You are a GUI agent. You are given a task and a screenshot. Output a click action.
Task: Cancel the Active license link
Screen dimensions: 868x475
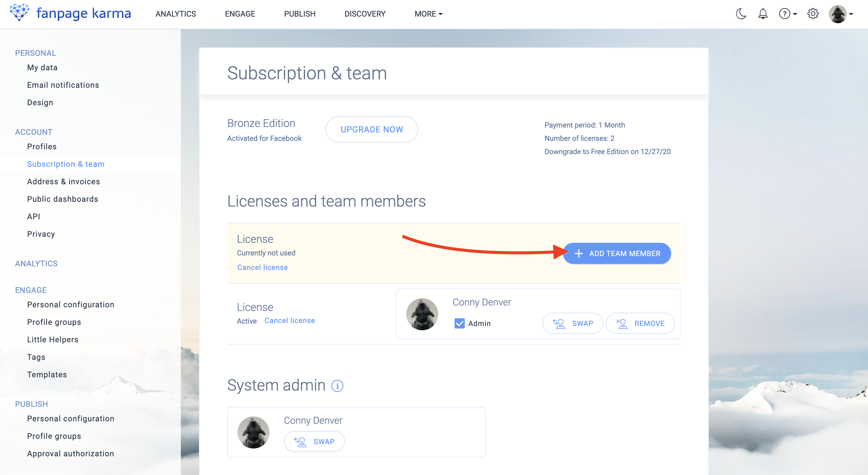pyautogui.click(x=289, y=321)
